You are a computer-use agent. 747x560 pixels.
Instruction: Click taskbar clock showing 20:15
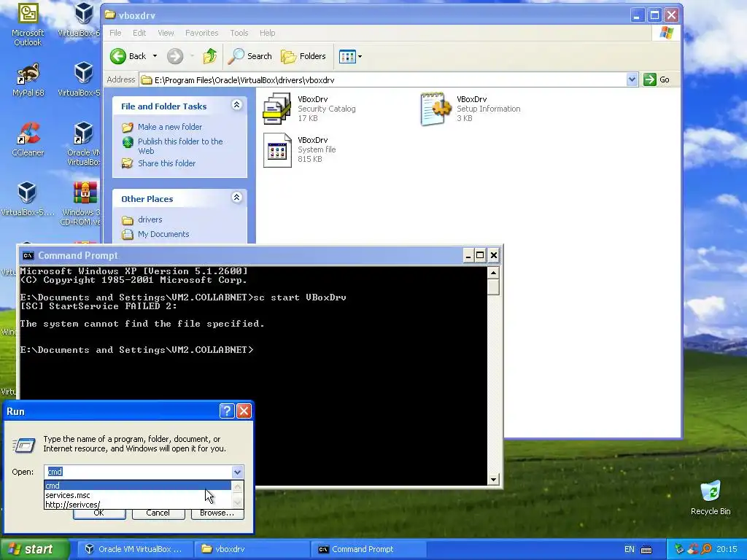coord(727,549)
